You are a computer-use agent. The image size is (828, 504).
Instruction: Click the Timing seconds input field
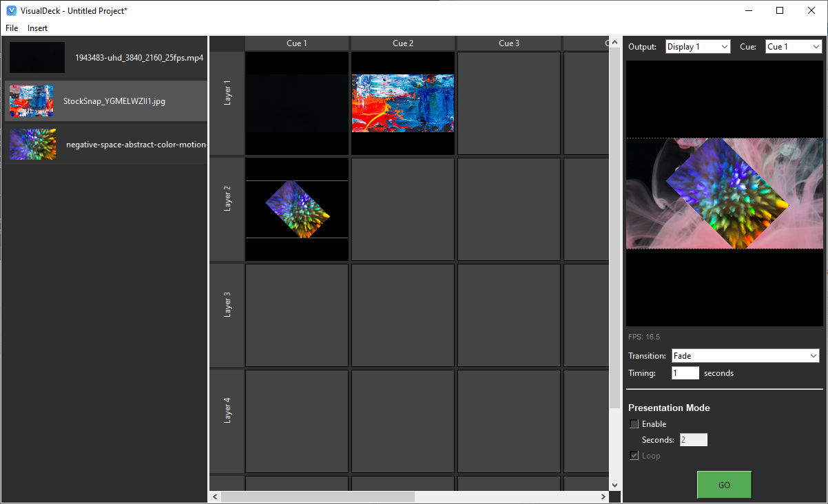[x=685, y=372]
